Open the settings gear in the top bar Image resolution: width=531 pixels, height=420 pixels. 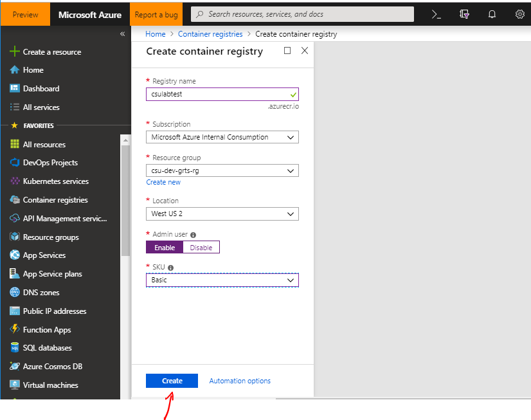point(520,14)
